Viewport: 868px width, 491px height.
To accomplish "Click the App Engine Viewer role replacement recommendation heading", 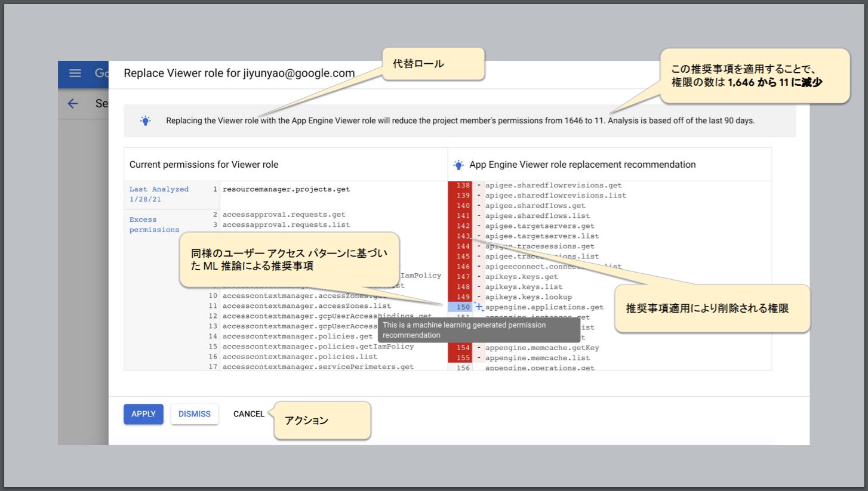I will 583,164.
